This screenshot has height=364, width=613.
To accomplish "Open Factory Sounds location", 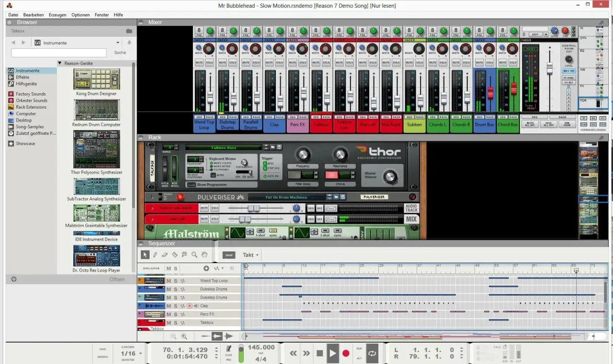I will point(31,94).
